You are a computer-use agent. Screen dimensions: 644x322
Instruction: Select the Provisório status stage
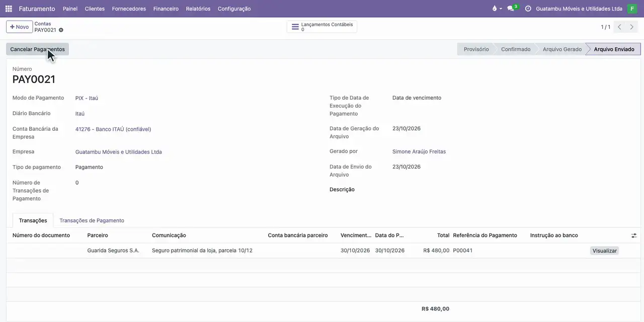coord(476,49)
